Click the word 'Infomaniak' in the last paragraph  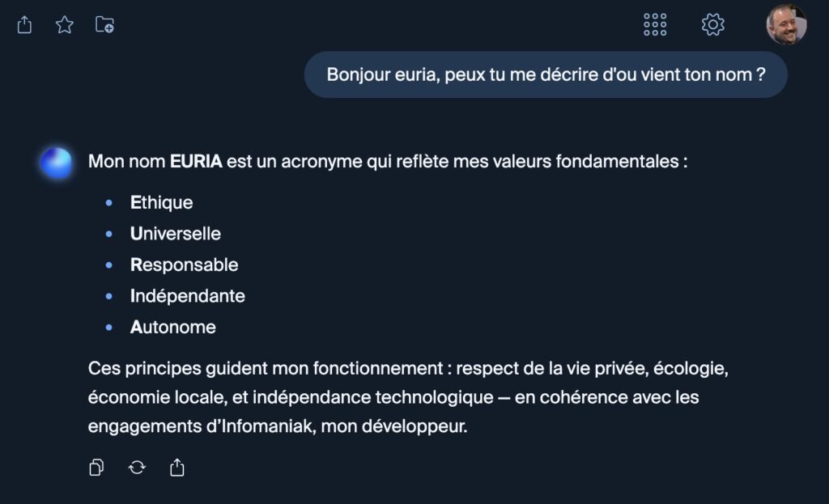(x=273, y=426)
